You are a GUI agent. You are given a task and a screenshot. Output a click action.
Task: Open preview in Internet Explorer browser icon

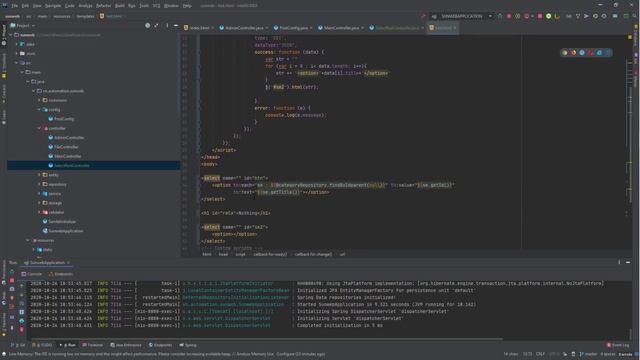coord(599,53)
